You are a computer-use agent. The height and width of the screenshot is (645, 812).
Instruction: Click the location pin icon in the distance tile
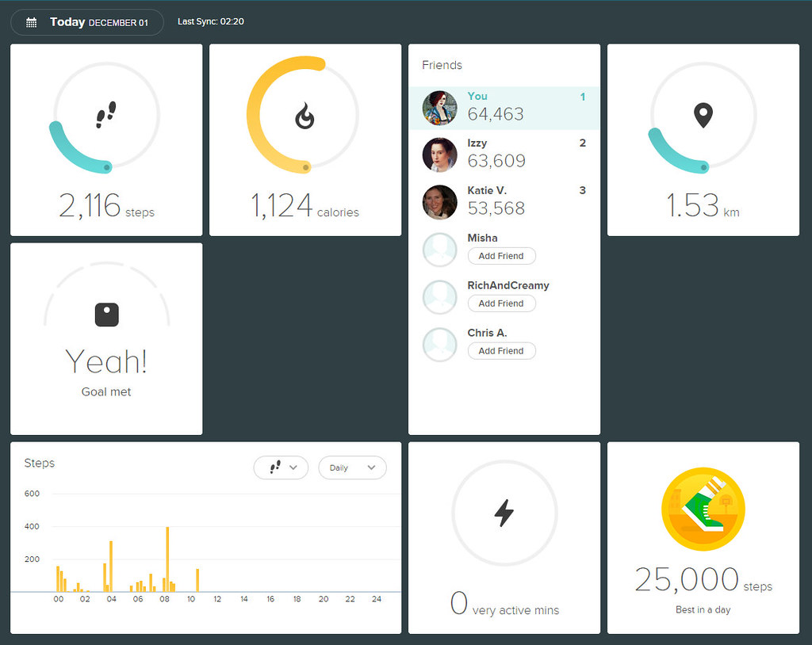tap(703, 116)
